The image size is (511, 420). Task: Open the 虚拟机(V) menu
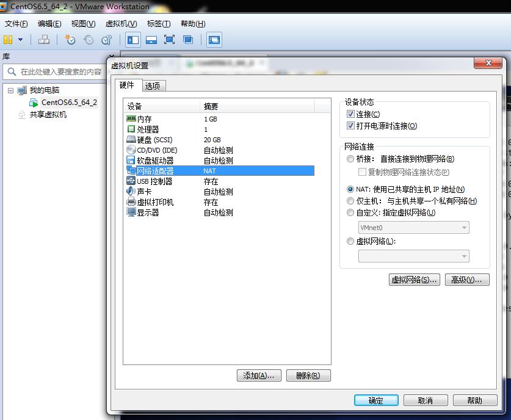tap(121, 24)
